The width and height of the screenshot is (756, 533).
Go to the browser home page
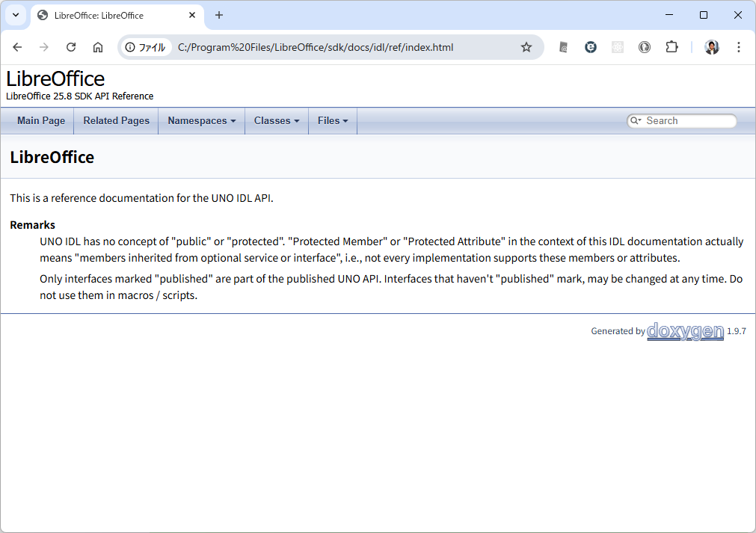point(98,47)
